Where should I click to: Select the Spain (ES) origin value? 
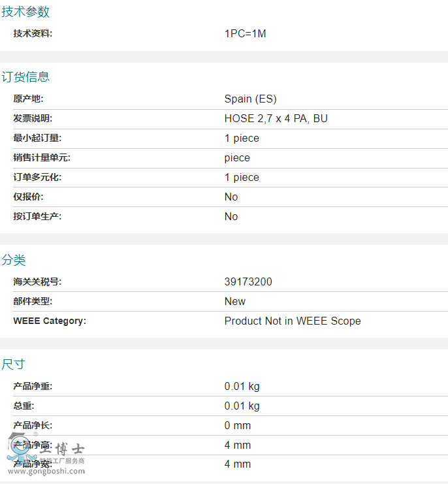pos(250,99)
